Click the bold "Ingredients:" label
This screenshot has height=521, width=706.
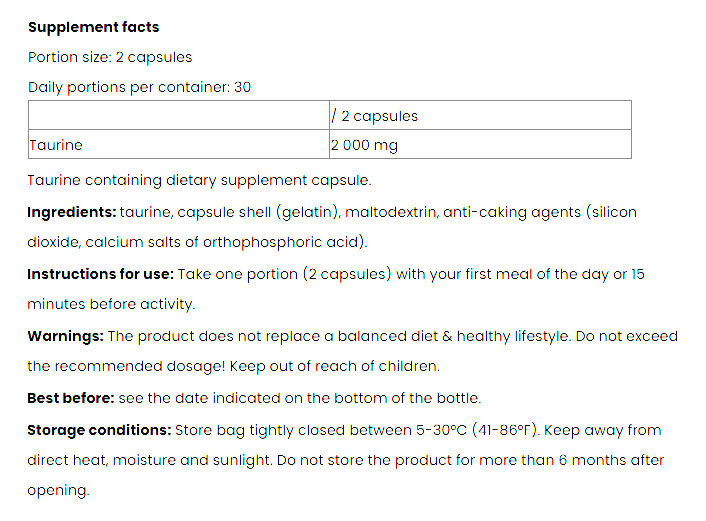point(71,212)
